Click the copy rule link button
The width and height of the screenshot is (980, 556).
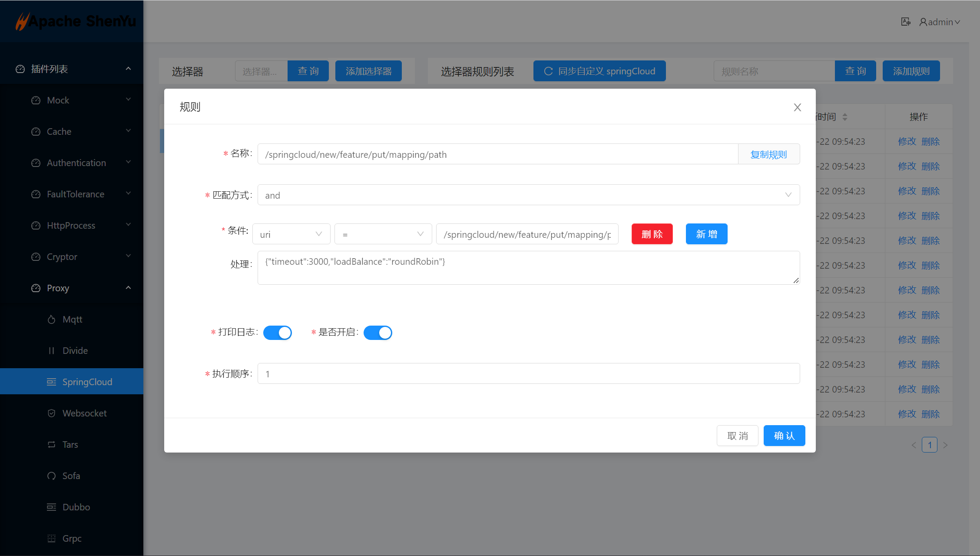pos(768,154)
